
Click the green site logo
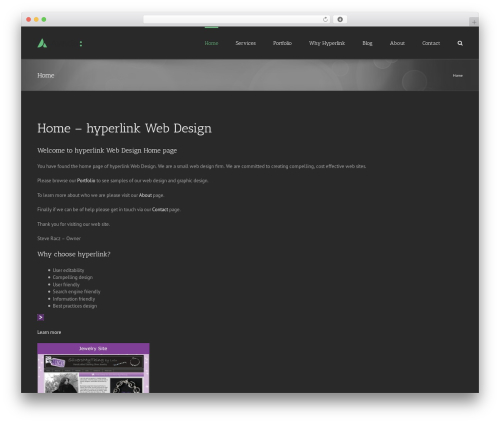pyautogui.click(x=42, y=43)
